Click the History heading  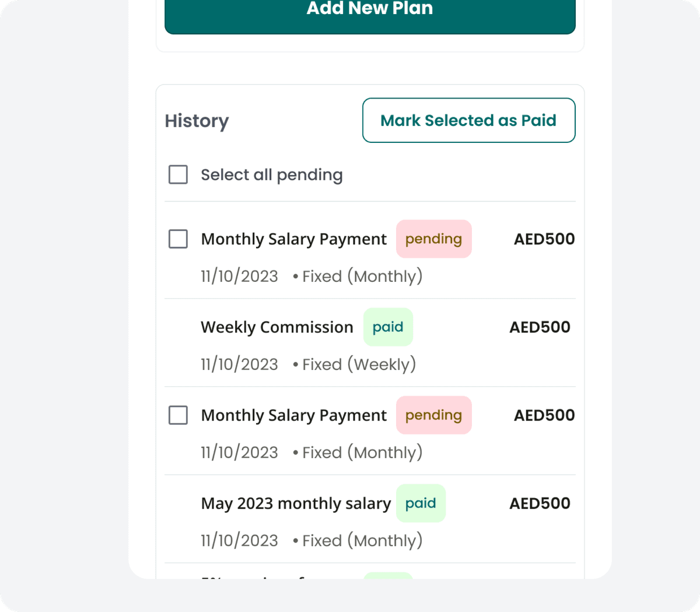tap(197, 121)
